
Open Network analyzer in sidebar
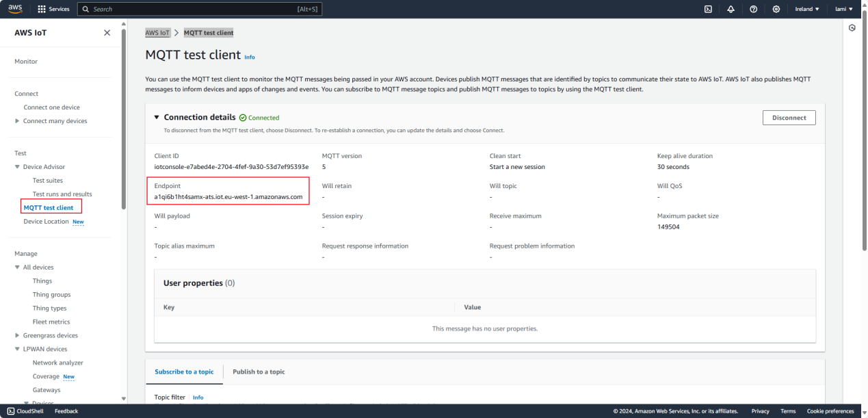(58, 363)
